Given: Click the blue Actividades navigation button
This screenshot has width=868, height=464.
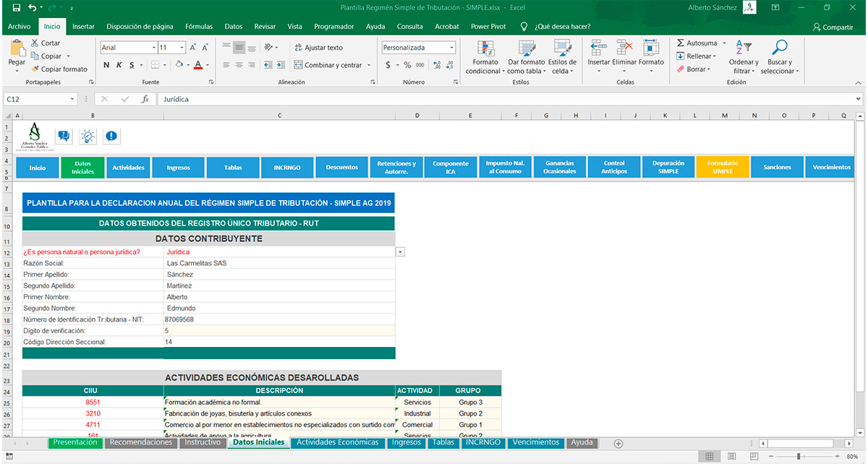Looking at the screenshot, I should 128,167.
